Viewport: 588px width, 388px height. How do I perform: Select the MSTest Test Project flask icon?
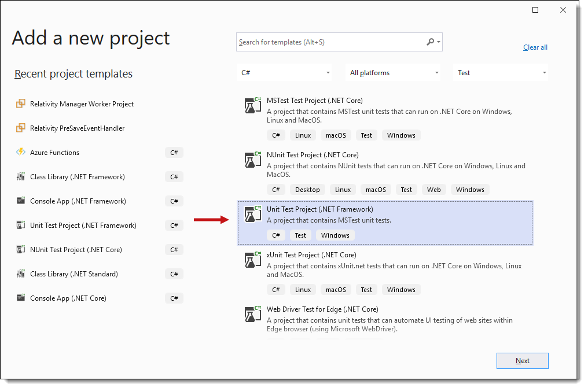(x=253, y=105)
